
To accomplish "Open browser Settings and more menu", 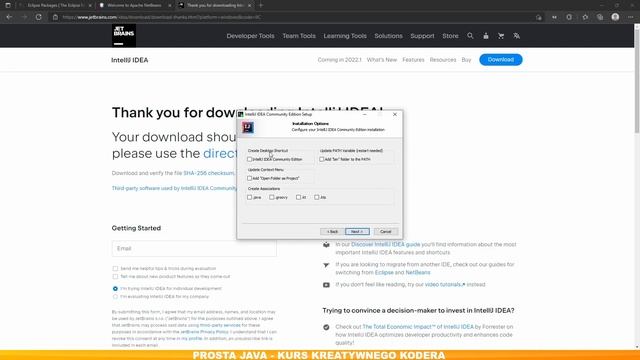I will 631,17.
